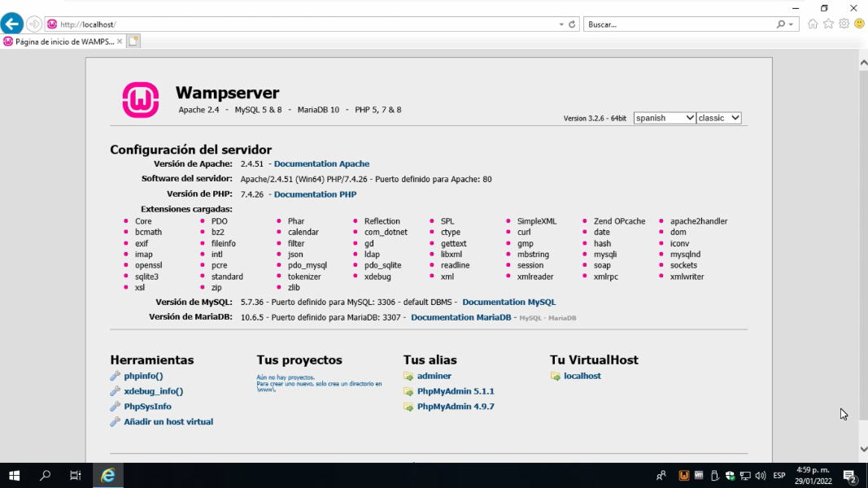Image resolution: width=868 pixels, height=488 pixels.
Task: Click the wrench icon beside xdebug_info()
Action: 116,391
